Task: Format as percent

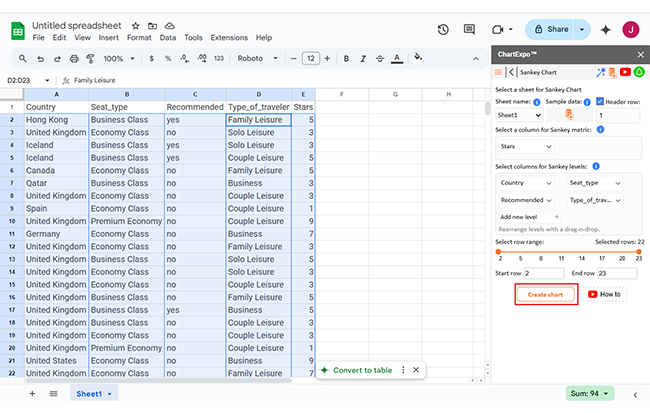Action: click(168, 59)
